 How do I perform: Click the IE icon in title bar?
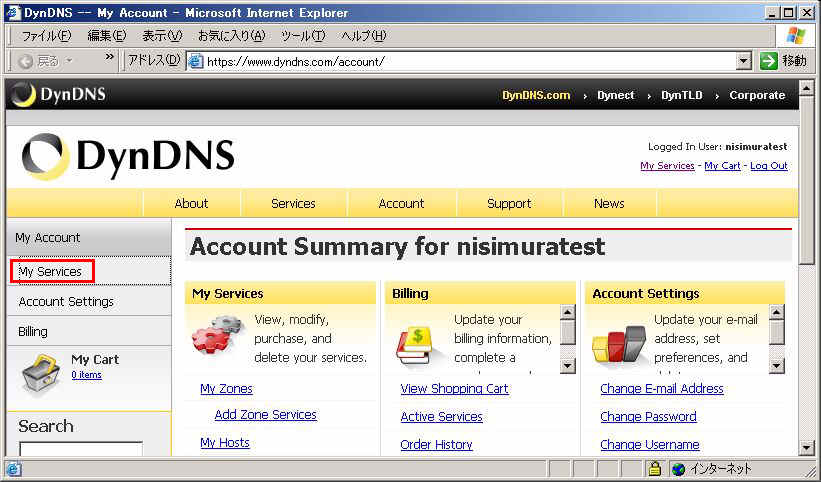tap(13, 12)
